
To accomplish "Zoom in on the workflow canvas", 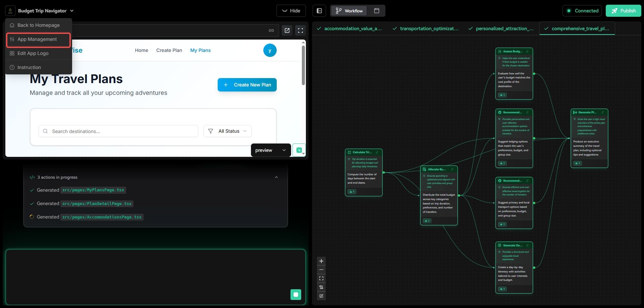I will [321, 261].
